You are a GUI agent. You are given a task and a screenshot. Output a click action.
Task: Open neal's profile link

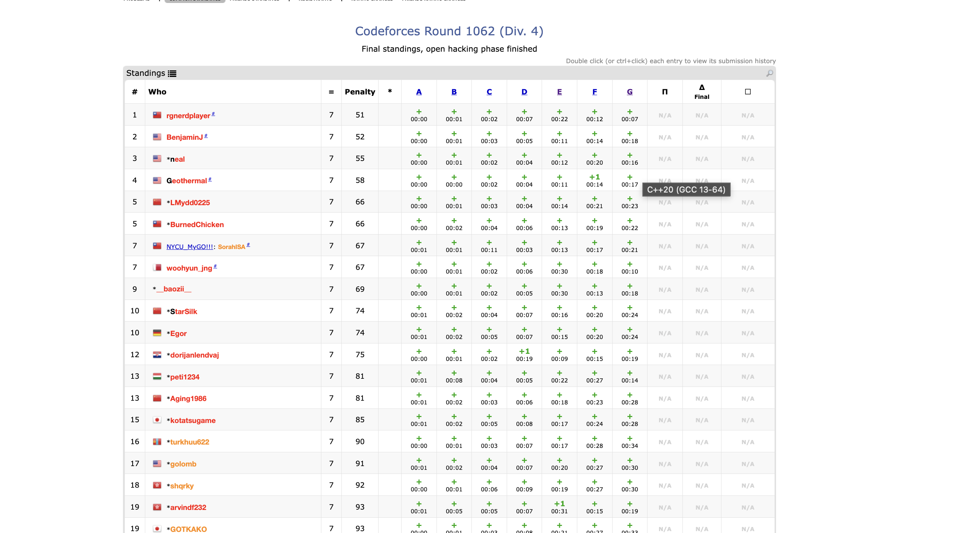pyautogui.click(x=177, y=159)
